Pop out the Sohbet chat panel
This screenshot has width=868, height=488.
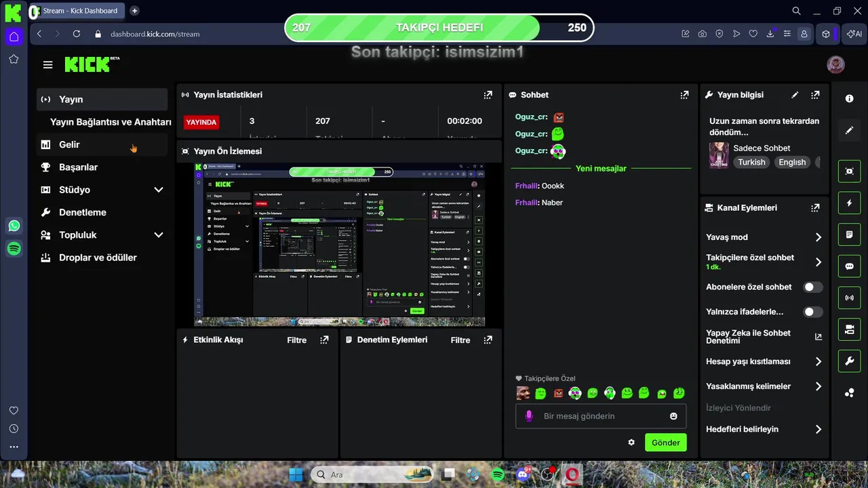pos(684,95)
